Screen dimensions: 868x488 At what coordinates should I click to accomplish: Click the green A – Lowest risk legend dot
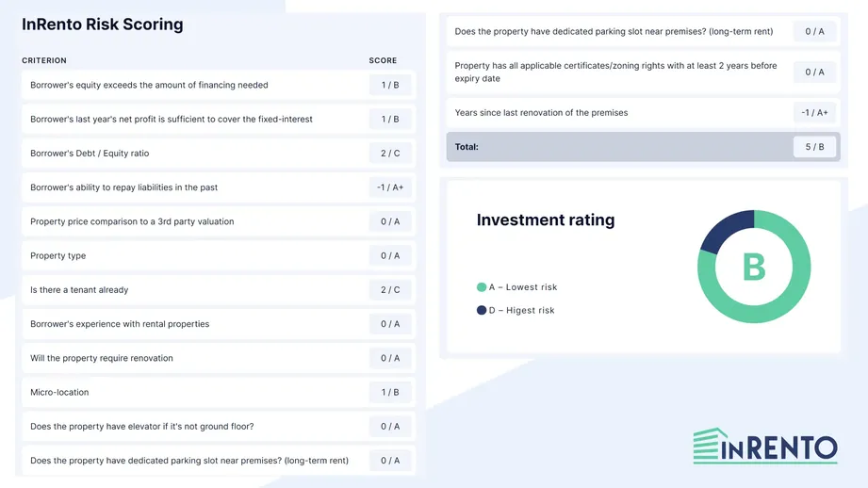482,287
